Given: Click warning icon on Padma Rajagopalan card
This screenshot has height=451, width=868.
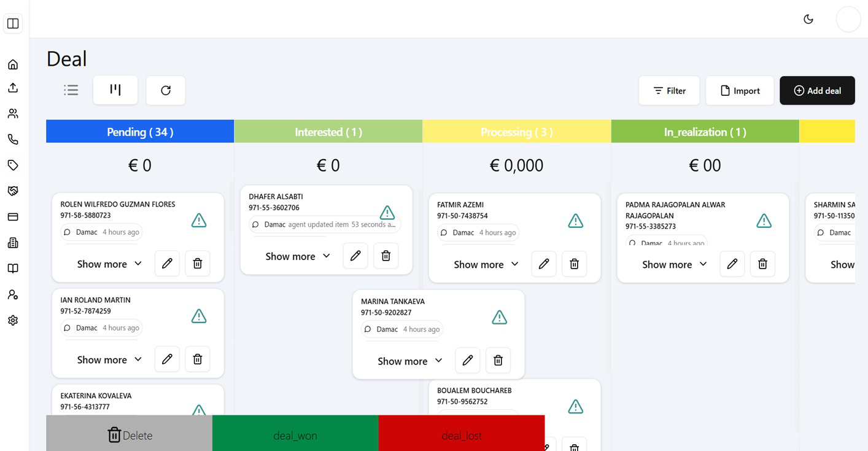Looking at the screenshot, I should [x=764, y=221].
